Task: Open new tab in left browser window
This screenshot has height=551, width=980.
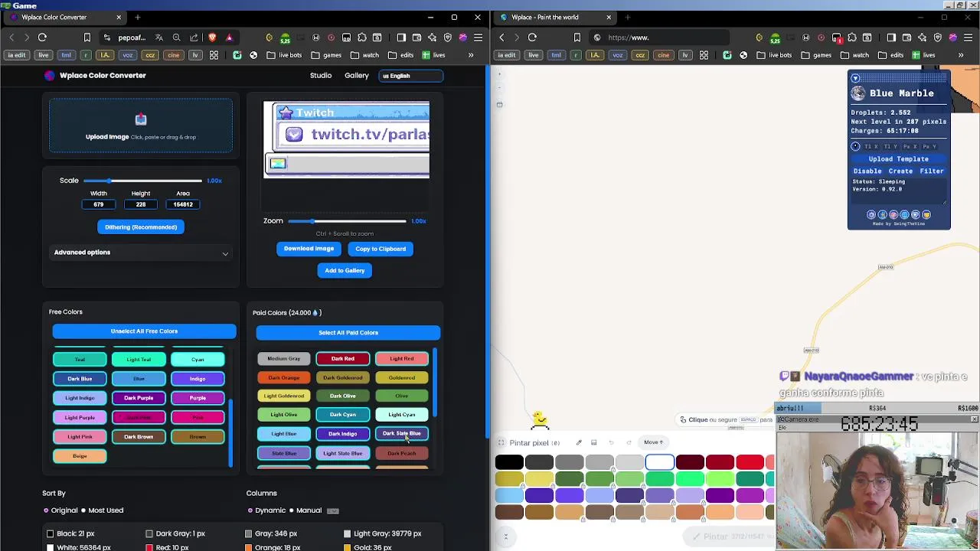Action: tap(138, 17)
